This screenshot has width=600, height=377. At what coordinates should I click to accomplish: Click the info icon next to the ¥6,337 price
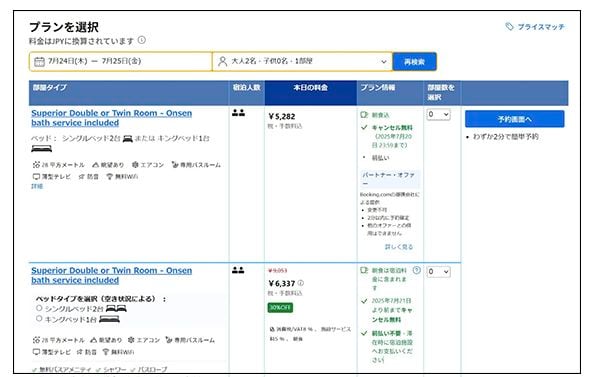click(301, 283)
